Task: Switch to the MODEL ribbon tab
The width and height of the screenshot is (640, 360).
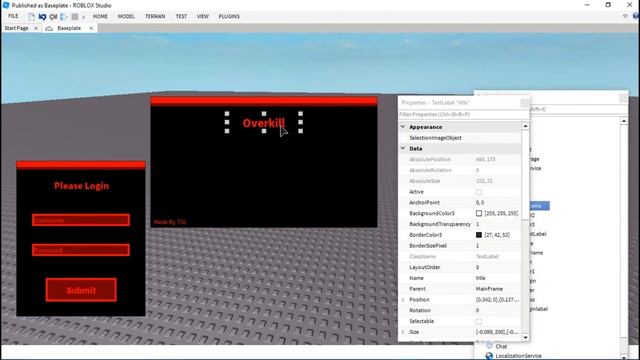Action: [x=126, y=16]
